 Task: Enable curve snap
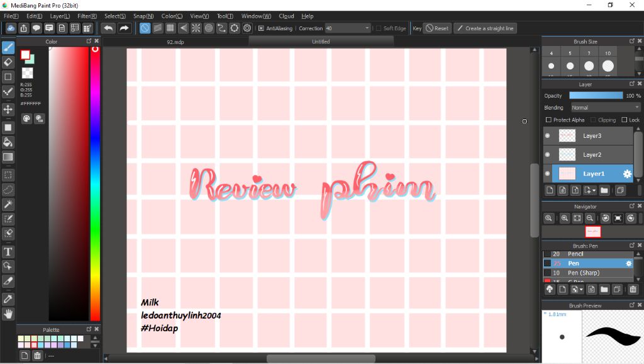(222, 28)
